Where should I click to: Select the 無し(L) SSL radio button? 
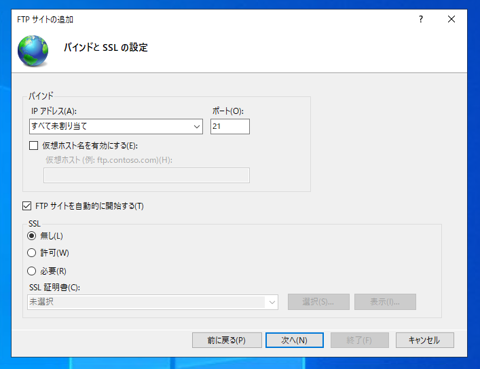coord(32,236)
